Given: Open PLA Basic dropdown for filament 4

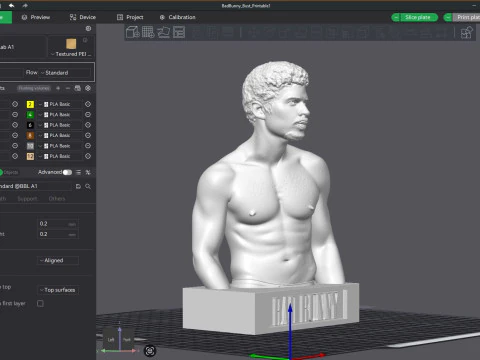Looking at the screenshot, I should (60, 115).
